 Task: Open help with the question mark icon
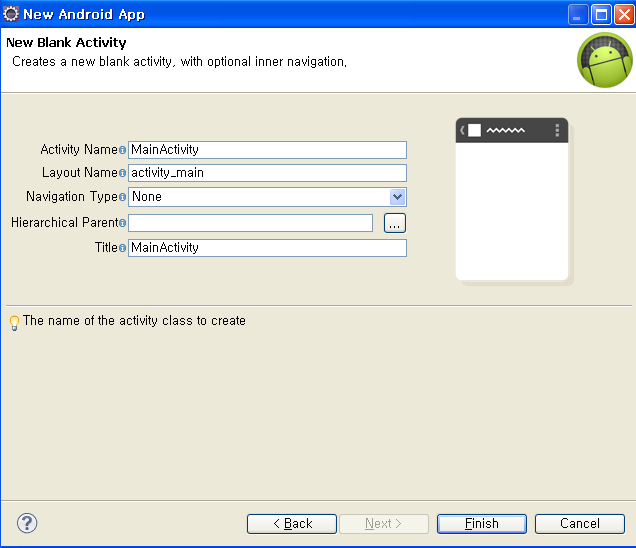(27, 523)
